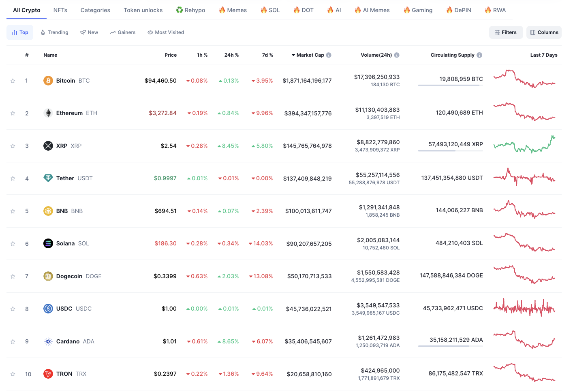Add Bitcoin to watchlist with star
573x392 pixels.
[x=13, y=81]
